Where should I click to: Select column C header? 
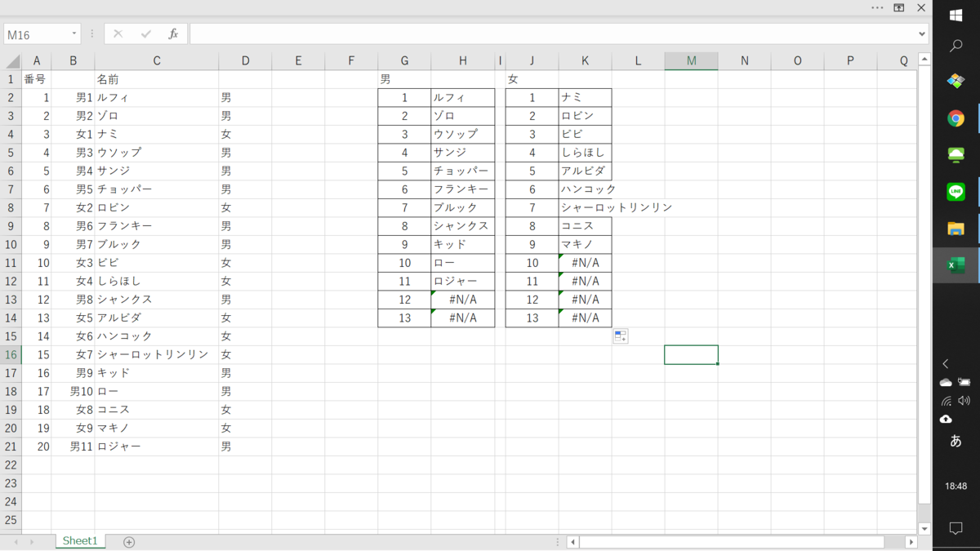[x=157, y=61]
